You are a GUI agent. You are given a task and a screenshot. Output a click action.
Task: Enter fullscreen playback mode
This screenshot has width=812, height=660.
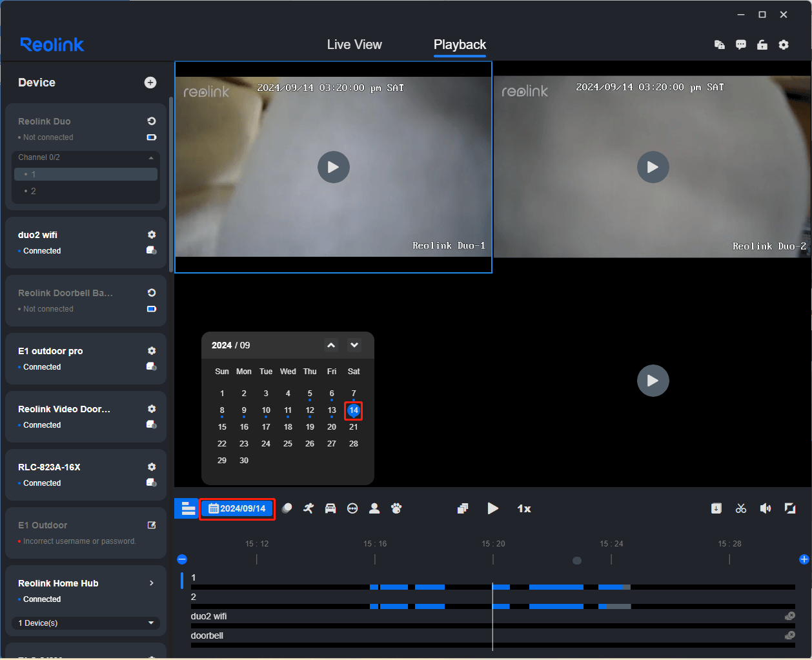(790, 508)
